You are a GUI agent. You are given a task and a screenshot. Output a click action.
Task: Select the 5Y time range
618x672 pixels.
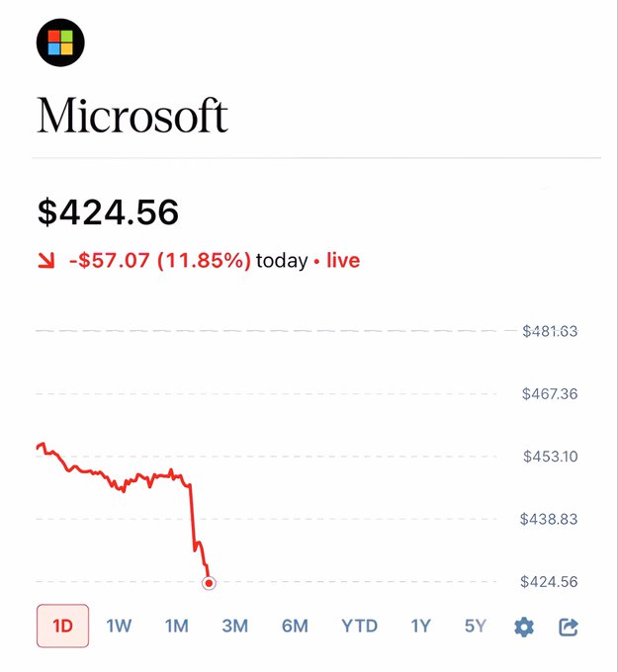click(476, 626)
